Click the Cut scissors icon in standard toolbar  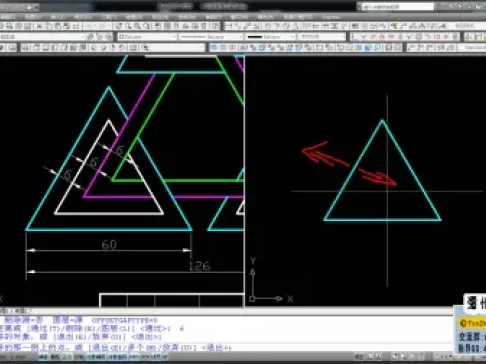pyautogui.click(x=39, y=26)
